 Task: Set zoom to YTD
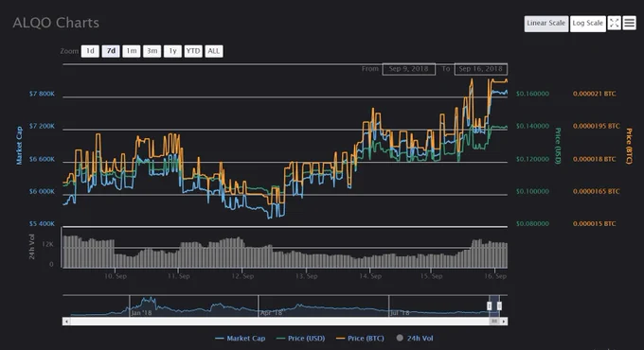pos(193,51)
